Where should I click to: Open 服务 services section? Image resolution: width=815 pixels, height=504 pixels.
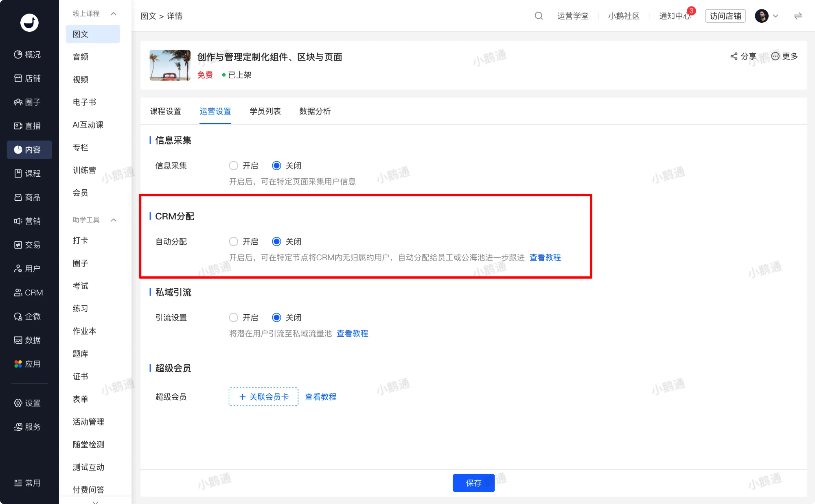tap(27, 427)
